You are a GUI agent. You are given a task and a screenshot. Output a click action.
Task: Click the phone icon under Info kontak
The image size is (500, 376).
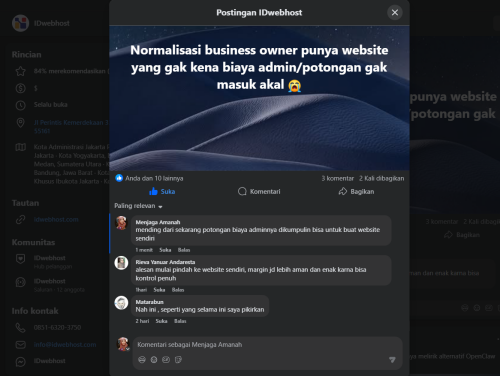point(20,328)
